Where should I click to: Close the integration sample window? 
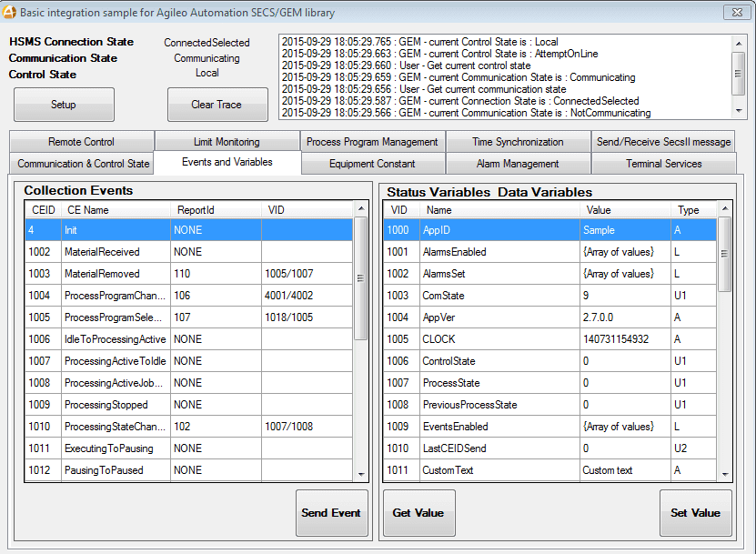tap(735, 12)
